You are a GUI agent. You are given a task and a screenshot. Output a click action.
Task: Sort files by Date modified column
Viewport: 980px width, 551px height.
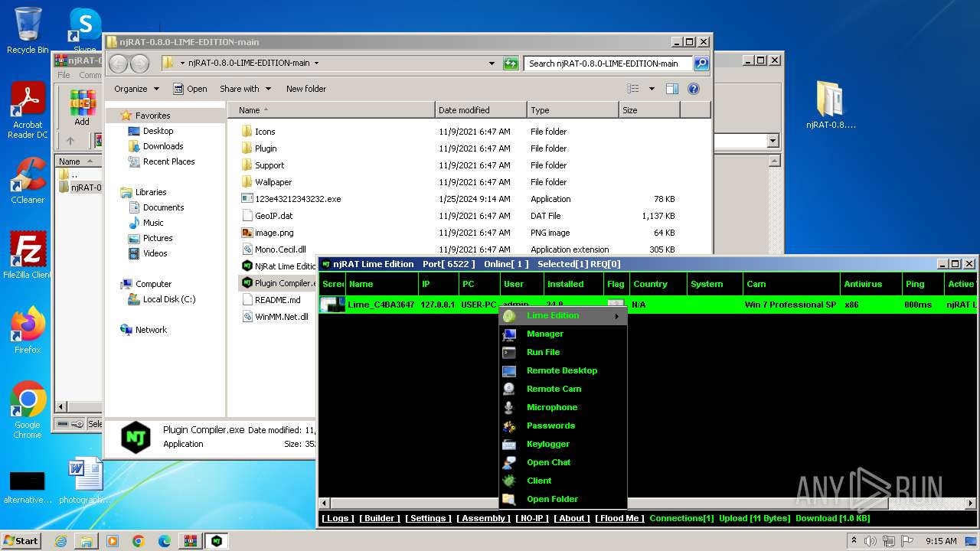[481, 110]
